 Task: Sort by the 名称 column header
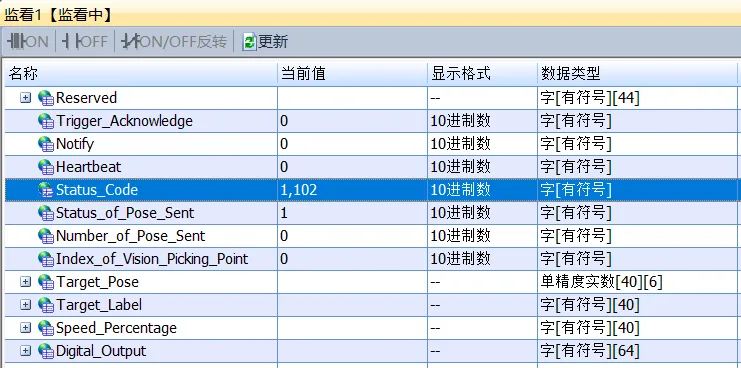click(x=141, y=74)
